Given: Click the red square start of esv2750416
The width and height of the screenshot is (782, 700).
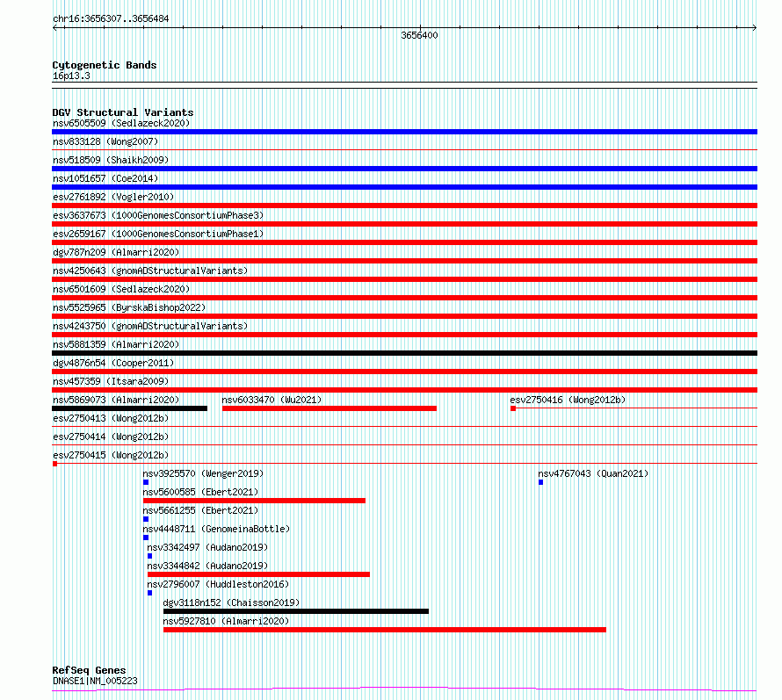Looking at the screenshot, I should click(513, 408).
